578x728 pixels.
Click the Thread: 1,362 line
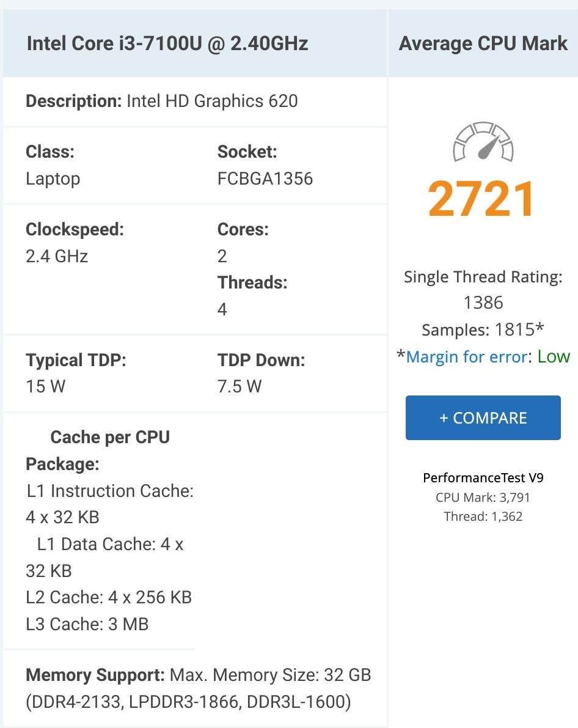[x=483, y=517]
